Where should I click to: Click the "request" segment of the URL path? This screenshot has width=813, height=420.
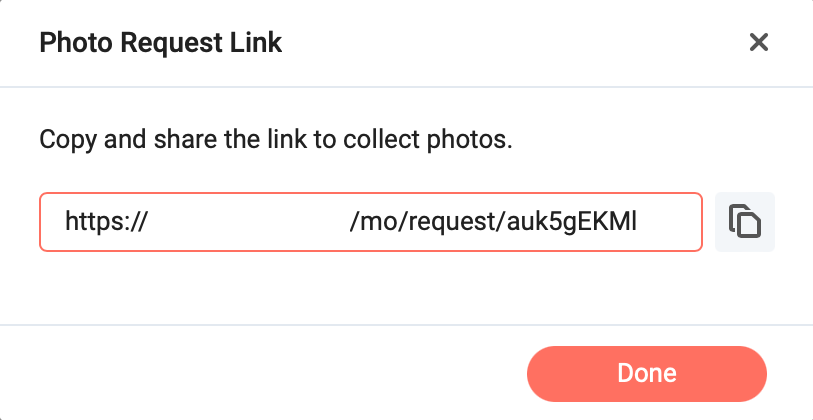pyautogui.click(x=452, y=224)
